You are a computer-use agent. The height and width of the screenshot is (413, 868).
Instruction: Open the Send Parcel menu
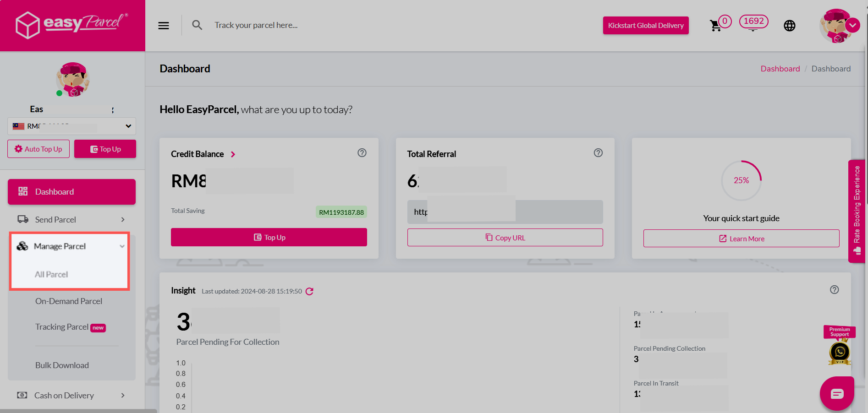[x=71, y=220]
